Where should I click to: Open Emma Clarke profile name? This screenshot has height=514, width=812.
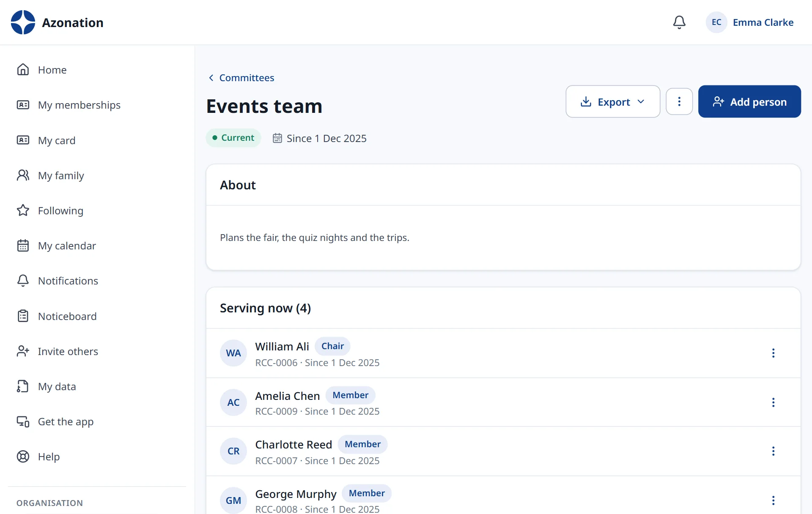click(x=763, y=22)
